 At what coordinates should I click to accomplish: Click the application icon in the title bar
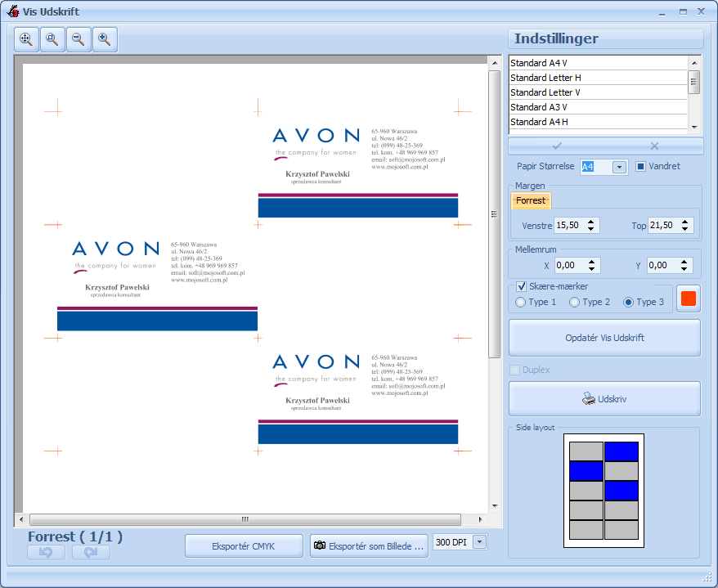coord(13,11)
